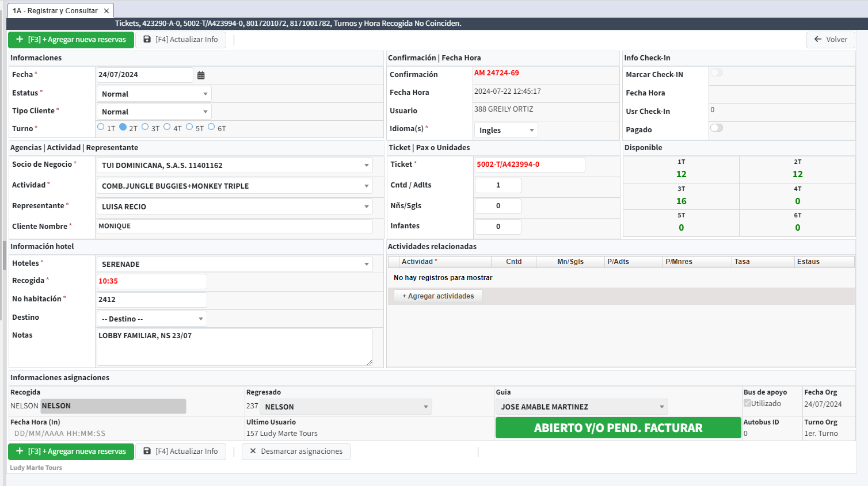Click the Actividad column header
868x486 pixels.
[445, 262]
